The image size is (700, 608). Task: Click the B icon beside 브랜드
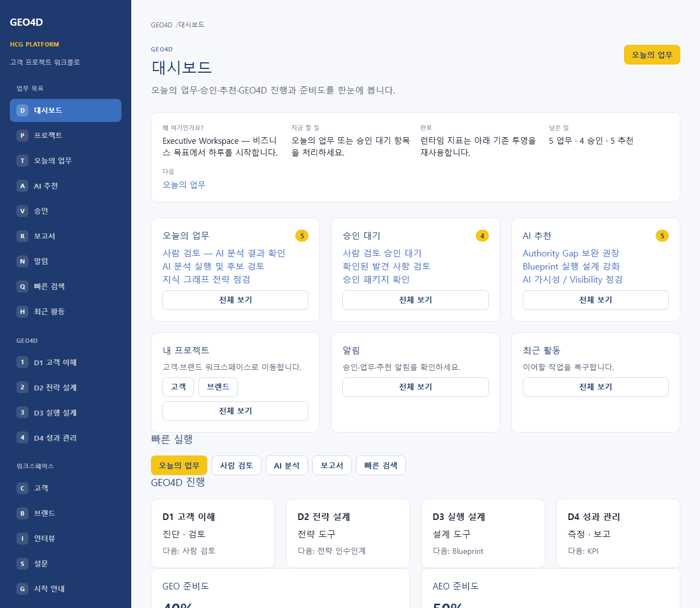point(22,513)
